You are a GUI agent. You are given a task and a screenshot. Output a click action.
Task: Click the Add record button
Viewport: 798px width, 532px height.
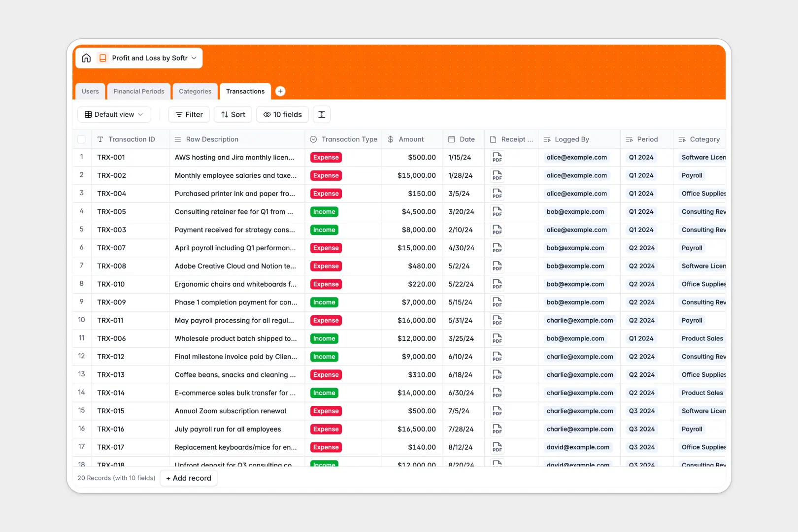pyautogui.click(x=188, y=478)
